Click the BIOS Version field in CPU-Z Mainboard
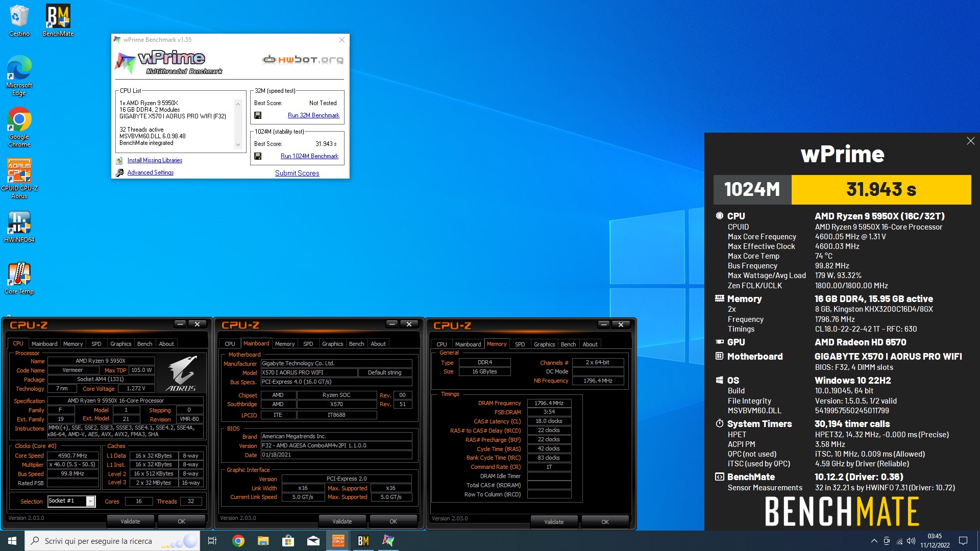This screenshot has height=551, width=980. click(x=336, y=445)
